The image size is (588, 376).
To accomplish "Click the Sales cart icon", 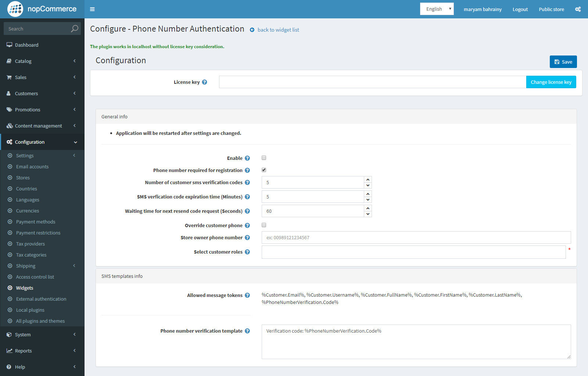I will tap(9, 77).
